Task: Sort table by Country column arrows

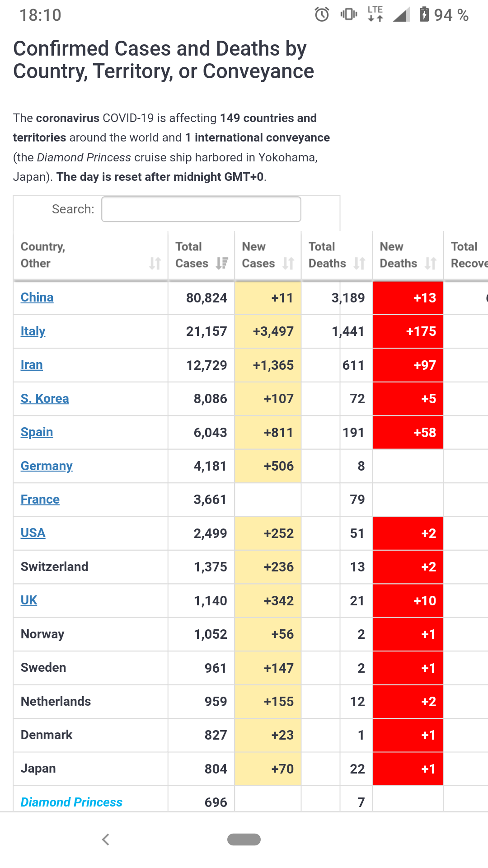Action: [155, 263]
